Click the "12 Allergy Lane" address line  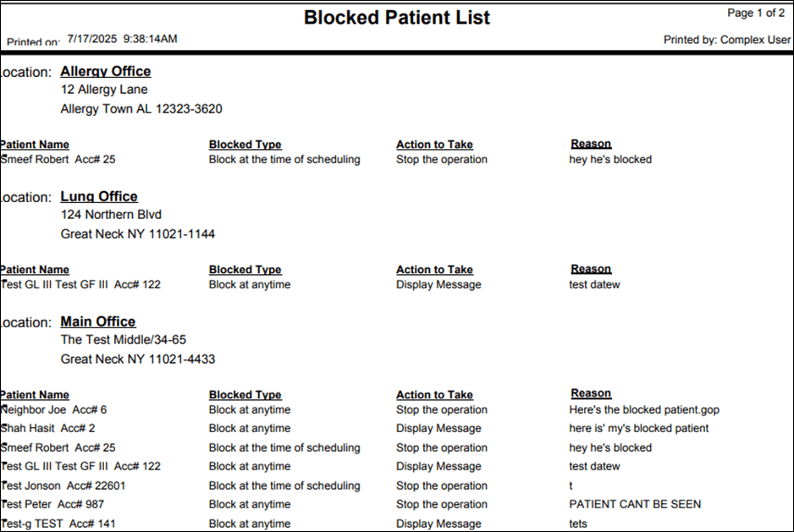(x=104, y=90)
